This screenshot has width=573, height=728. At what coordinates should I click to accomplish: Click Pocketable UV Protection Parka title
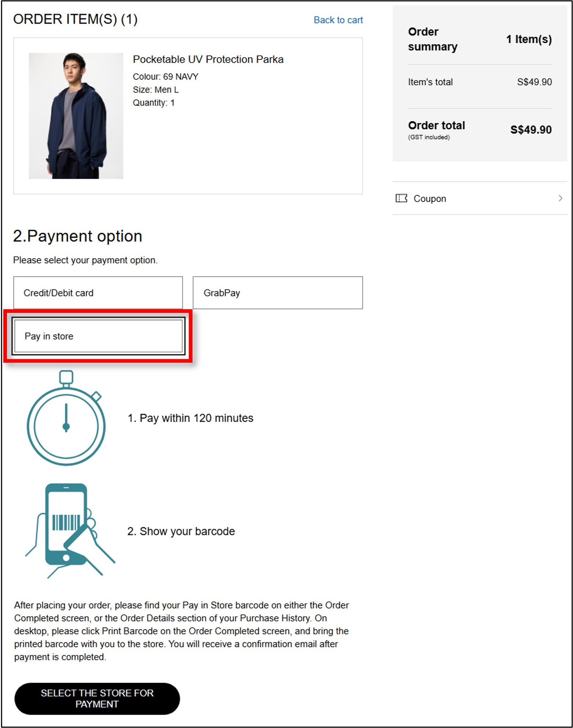(x=208, y=59)
